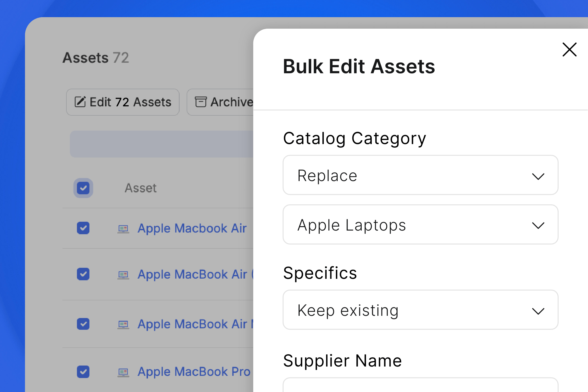
Task: Click the Apple MacBook Air checkbox icon
Action: tap(84, 228)
